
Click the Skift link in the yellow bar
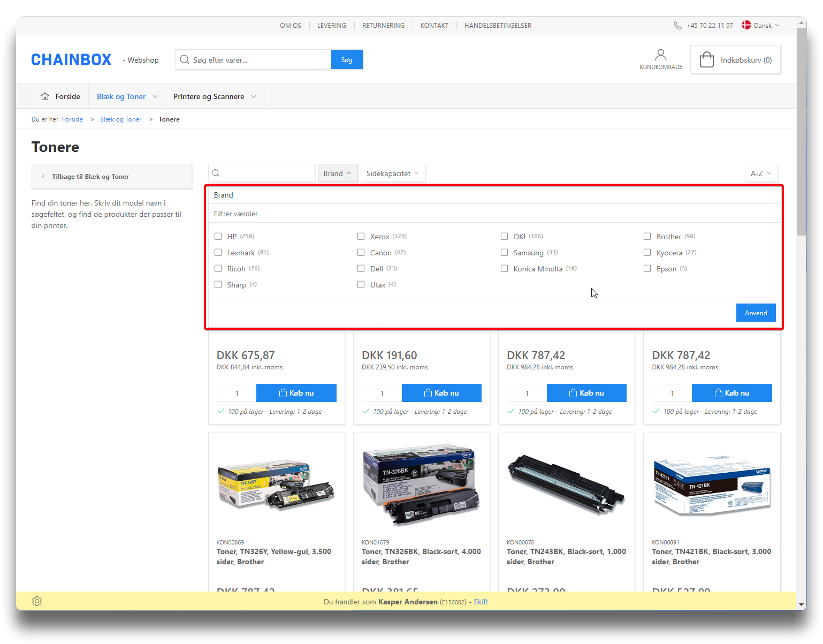[x=481, y=602]
